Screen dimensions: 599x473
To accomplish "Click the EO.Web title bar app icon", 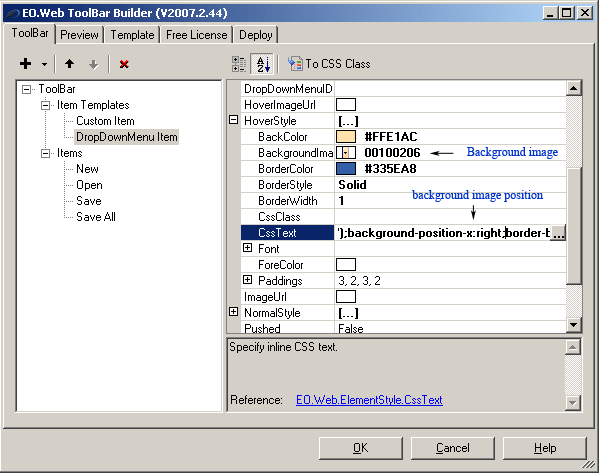I will (13, 14).
